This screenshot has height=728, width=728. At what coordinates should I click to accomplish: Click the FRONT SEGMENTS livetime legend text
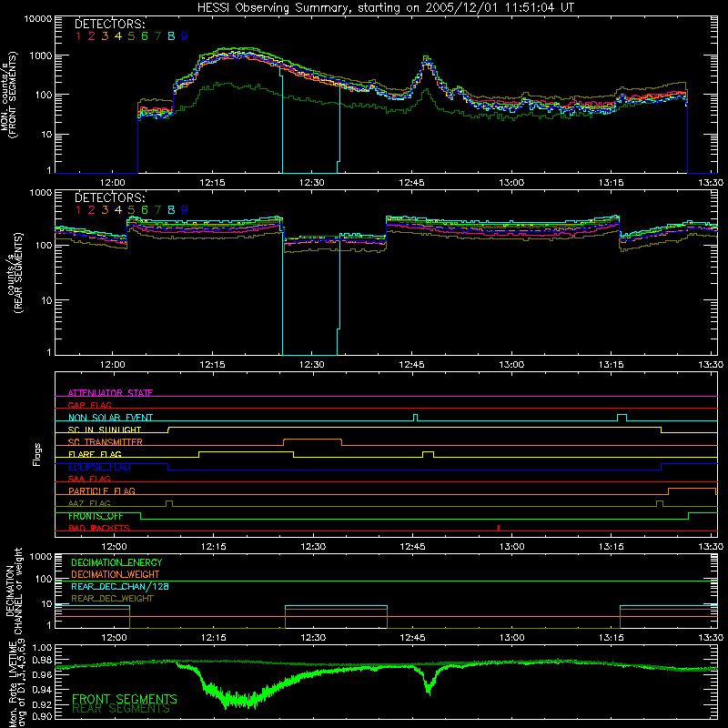point(125,699)
